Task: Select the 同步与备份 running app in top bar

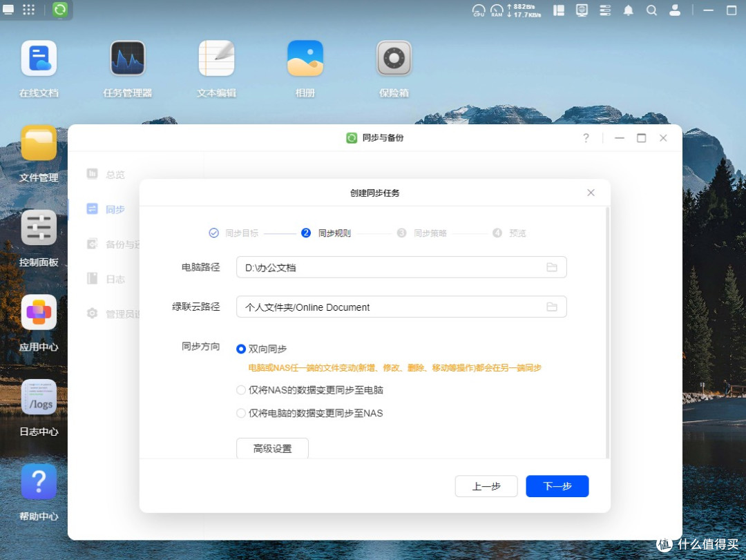Action: 60,10
